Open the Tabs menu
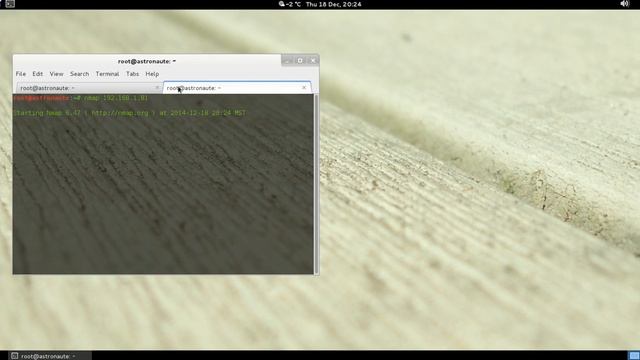The width and height of the screenshot is (640, 360). click(132, 74)
